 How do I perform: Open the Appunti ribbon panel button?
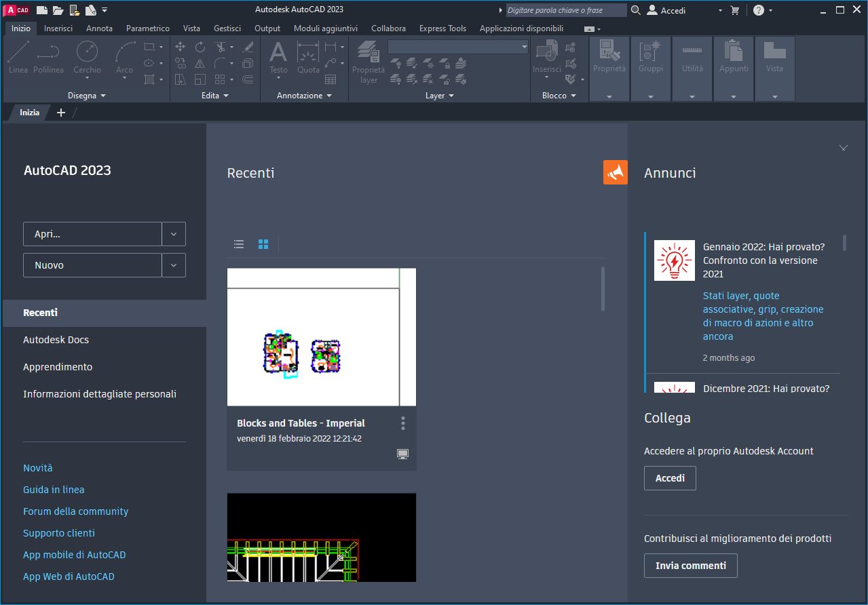click(734, 69)
